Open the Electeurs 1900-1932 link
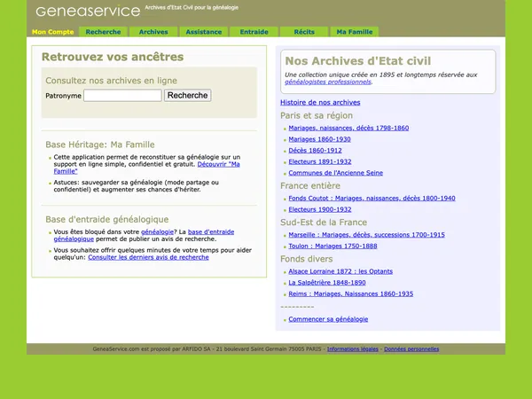The image size is (532, 399). click(319, 209)
